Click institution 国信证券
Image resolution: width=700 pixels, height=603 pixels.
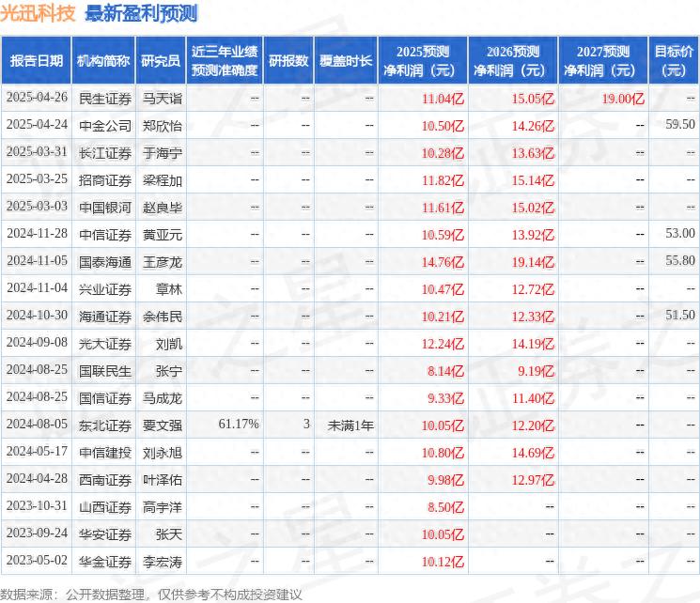tap(105, 397)
